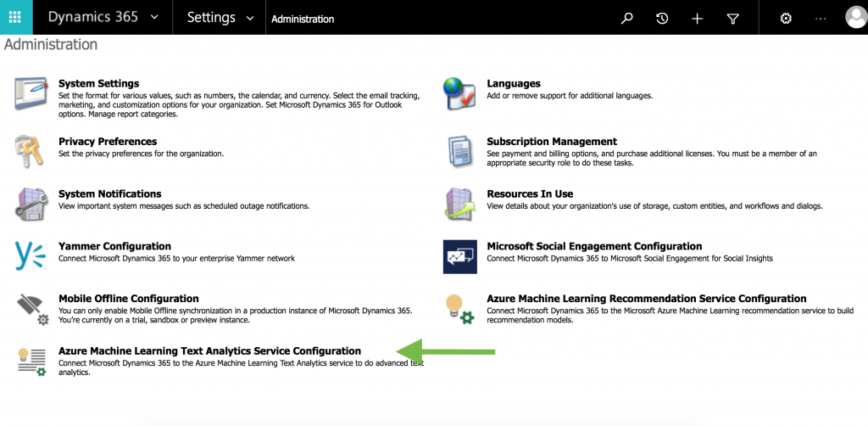Image resolution: width=868 pixels, height=426 pixels.
Task: Open System Settings link
Action: pos(98,83)
